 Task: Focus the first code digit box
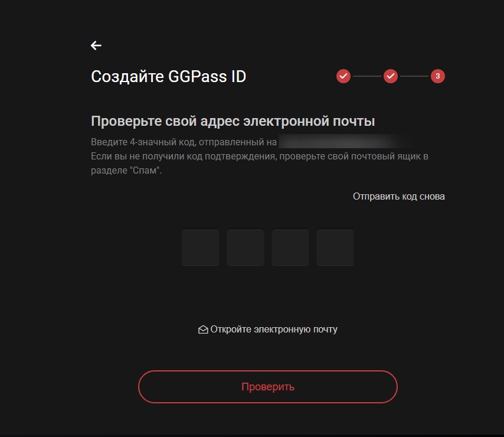[201, 247]
